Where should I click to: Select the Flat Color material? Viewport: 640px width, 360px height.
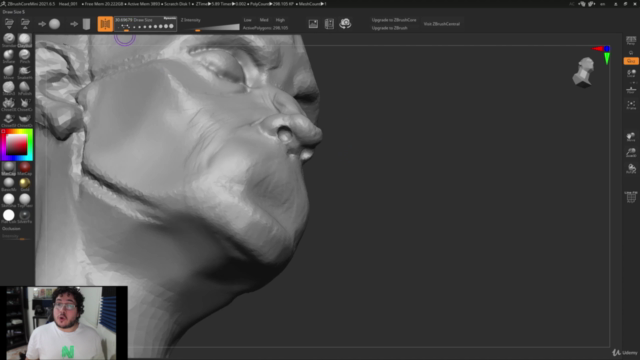coord(9,216)
